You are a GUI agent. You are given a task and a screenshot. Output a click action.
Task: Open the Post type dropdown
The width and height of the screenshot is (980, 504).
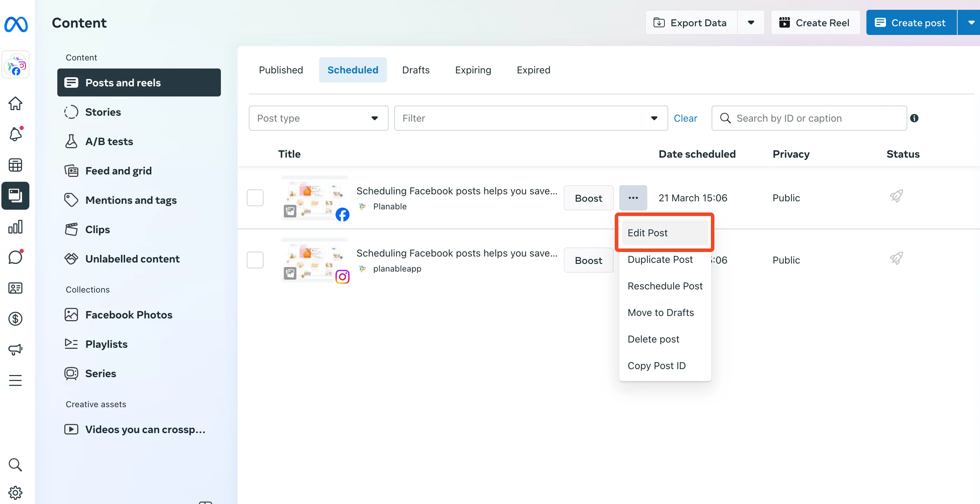click(318, 118)
